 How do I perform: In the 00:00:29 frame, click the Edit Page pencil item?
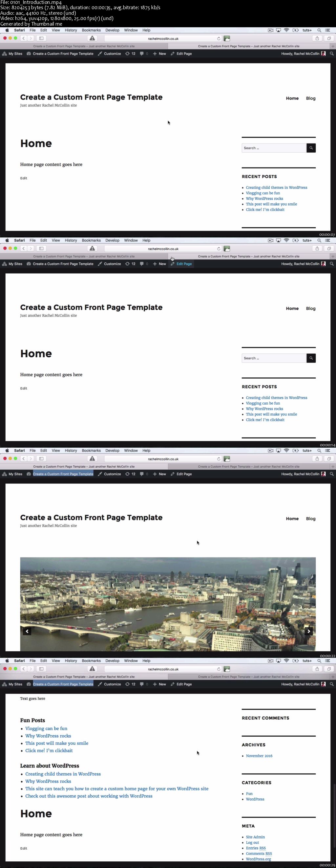point(181,684)
